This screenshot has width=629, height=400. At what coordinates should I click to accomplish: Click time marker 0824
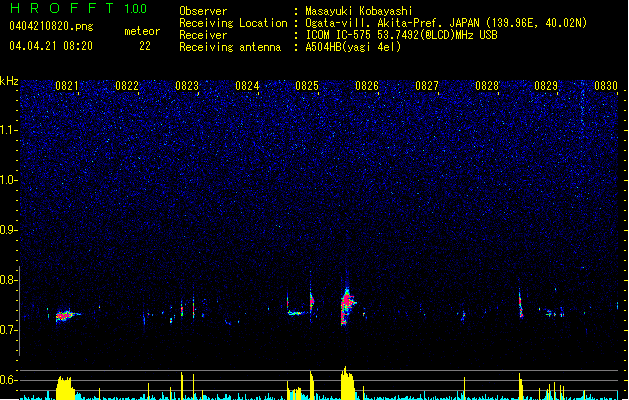(247, 86)
